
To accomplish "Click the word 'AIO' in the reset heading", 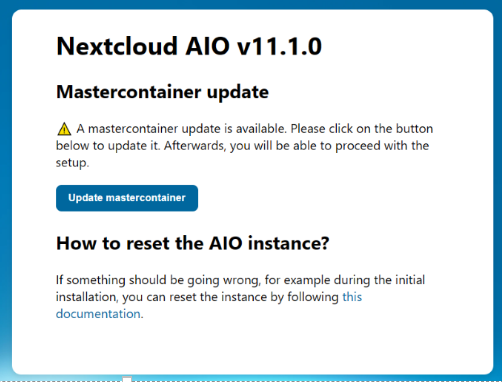I will (226, 243).
